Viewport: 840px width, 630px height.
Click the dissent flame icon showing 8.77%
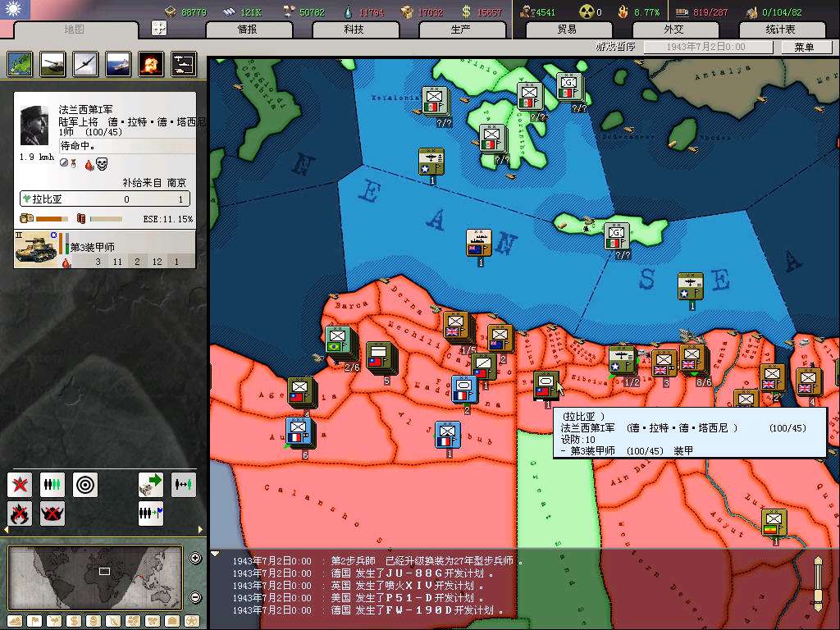tap(623, 11)
